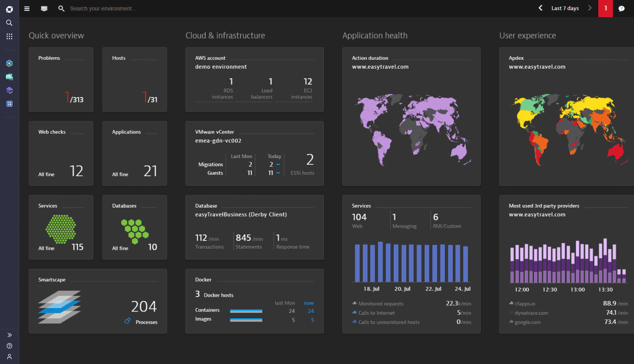
Task: Click the blue grid square sidebar icon
Action: click(x=9, y=104)
